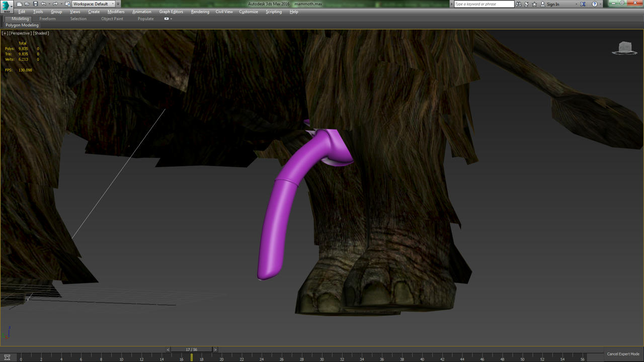Open the Perspective viewport label menu
Screen dimensions: 644x362
click(x=20, y=33)
